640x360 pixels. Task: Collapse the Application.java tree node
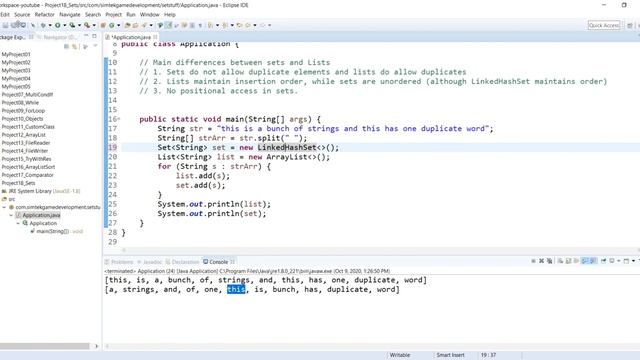coord(11,215)
